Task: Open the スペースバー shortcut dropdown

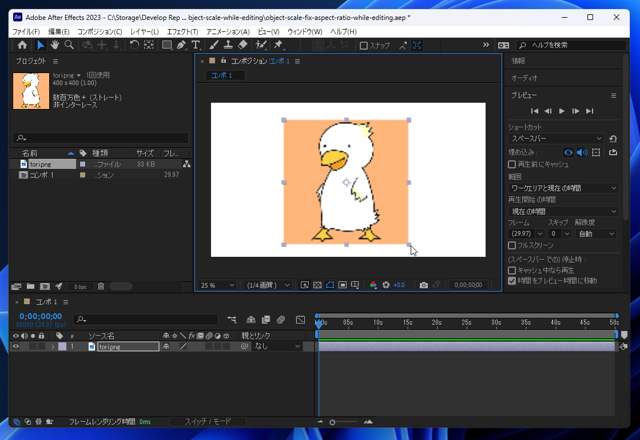Action: [556, 138]
